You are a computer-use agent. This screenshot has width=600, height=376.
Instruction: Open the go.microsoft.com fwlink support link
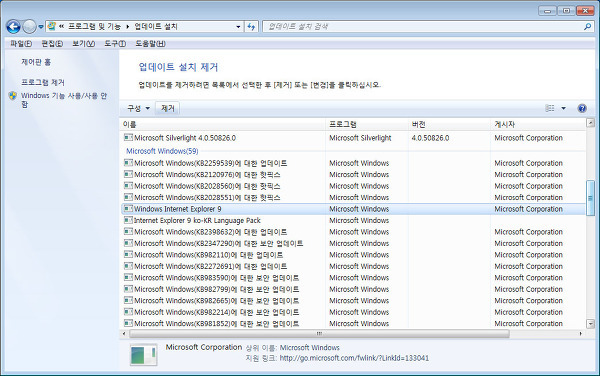pos(354,358)
